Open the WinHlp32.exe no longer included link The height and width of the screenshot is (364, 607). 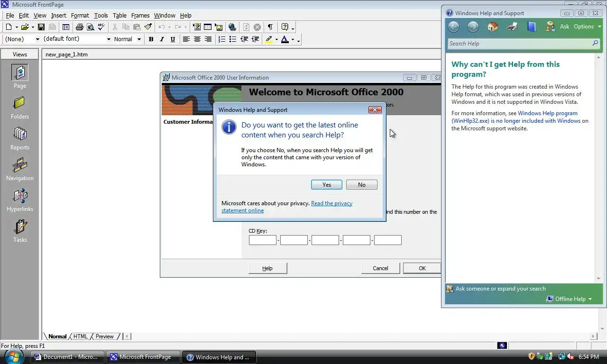pyautogui.click(x=516, y=117)
